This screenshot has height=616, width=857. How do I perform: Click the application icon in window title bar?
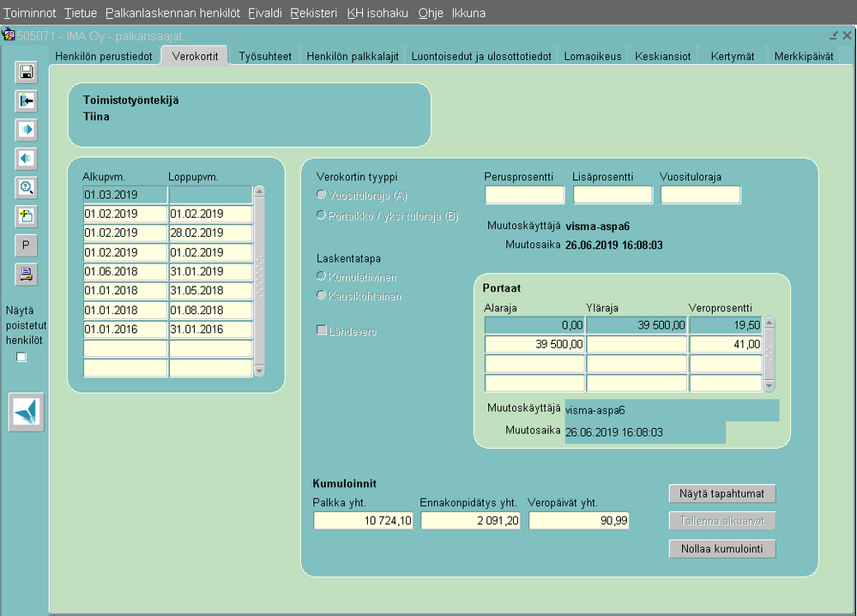click(x=9, y=35)
